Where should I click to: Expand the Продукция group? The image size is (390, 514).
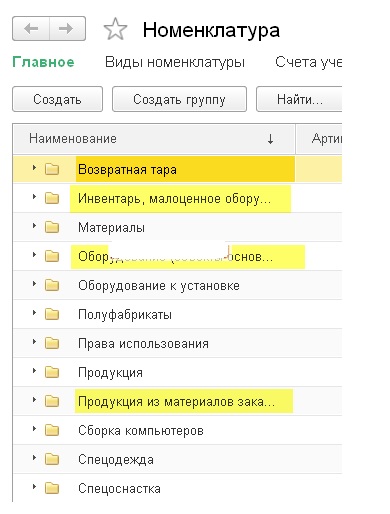34,370
